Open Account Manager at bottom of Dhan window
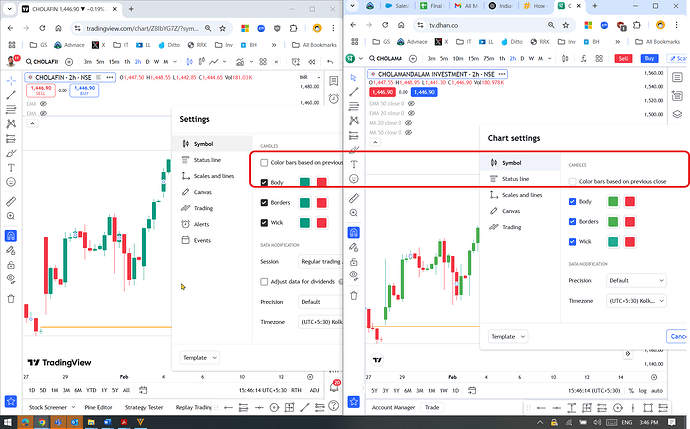The width and height of the screenshot is (690, 429). point(393,407)
